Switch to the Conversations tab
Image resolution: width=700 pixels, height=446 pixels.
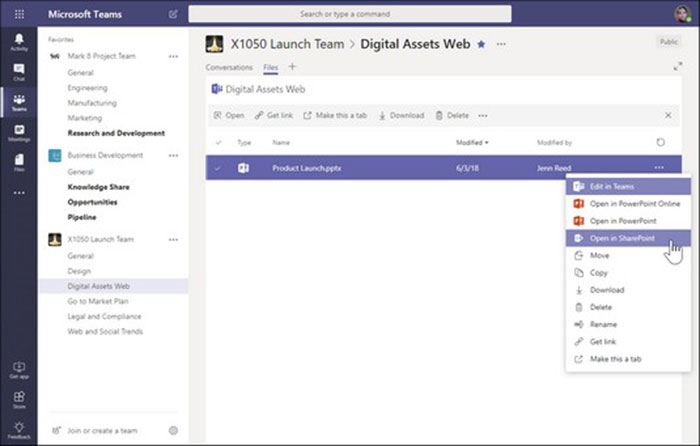tap(229, 67)
